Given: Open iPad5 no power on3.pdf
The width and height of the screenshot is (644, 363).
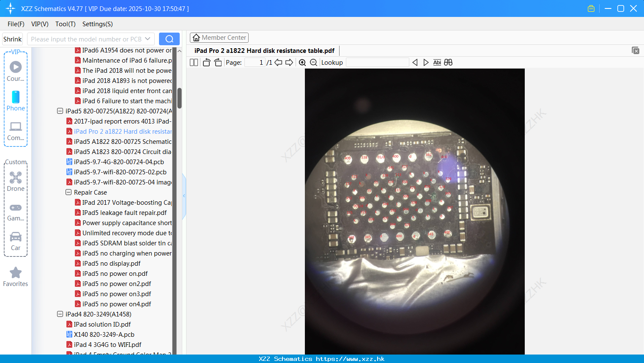Looking at the screenshot, I should pos(113,294).
